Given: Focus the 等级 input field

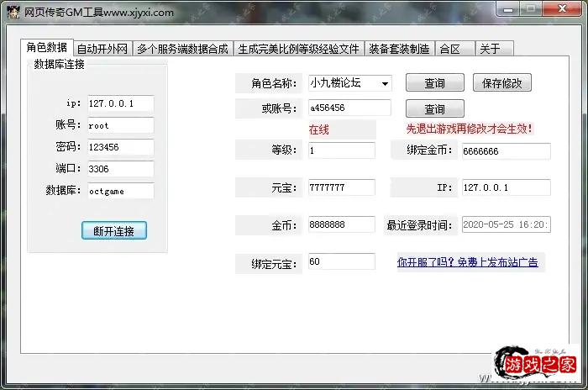Looking at the screenshot, I should coord(342,150).
